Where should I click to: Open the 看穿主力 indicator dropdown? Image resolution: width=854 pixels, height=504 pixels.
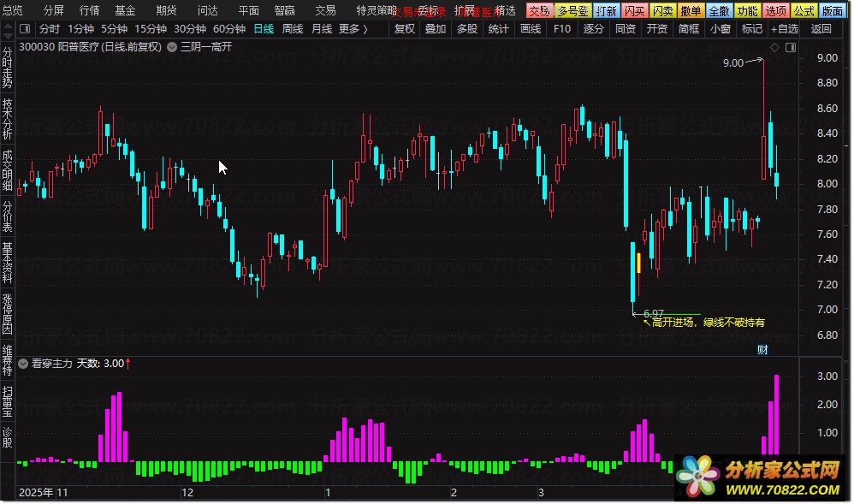[23, 364]
